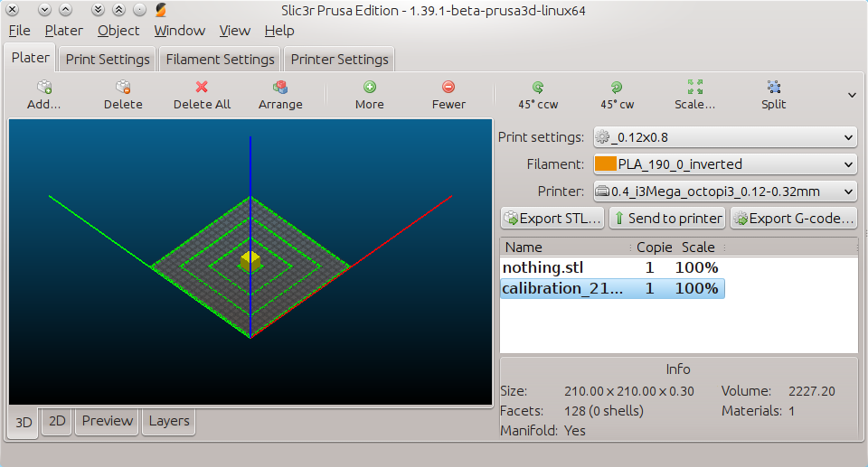Click the Export STL button
The image size is (868, 467).
click(x=552, y=218)
